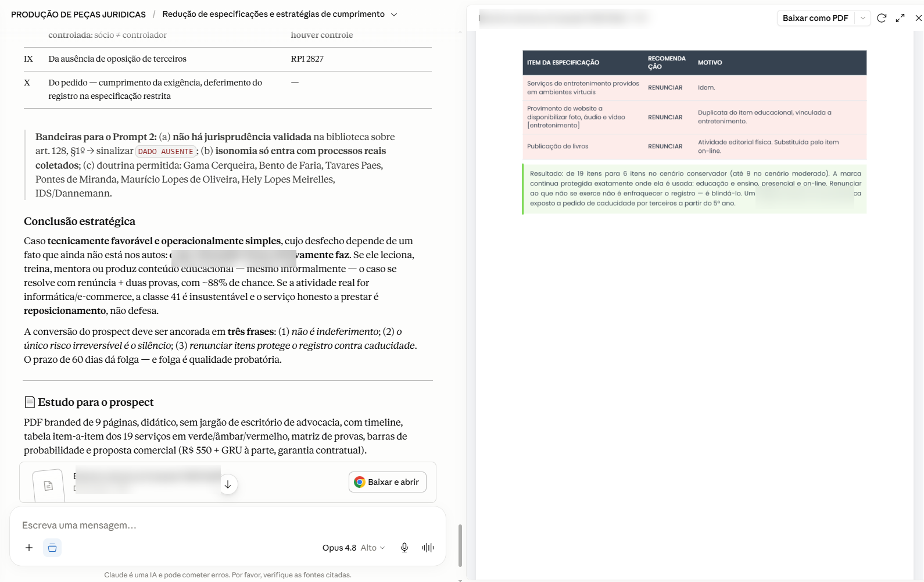
Task: Click the MOTIVO column header in PDF
Action: click(710, 62)
